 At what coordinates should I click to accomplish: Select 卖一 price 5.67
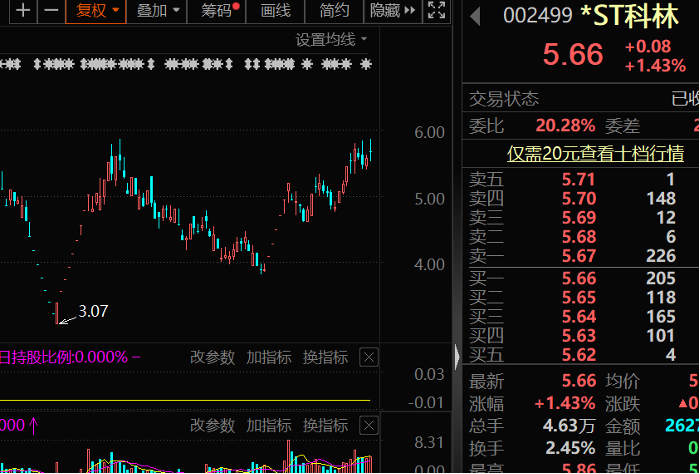[579, 256]
